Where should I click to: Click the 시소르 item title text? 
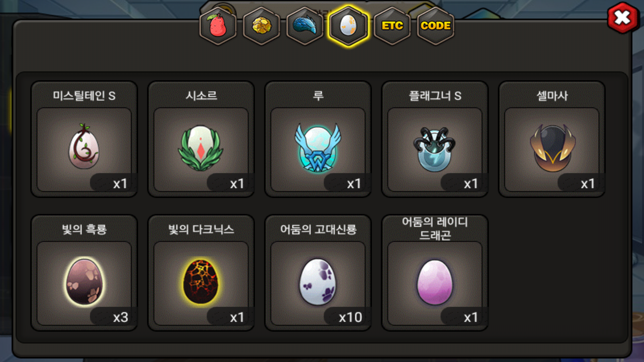coord(201,96)
